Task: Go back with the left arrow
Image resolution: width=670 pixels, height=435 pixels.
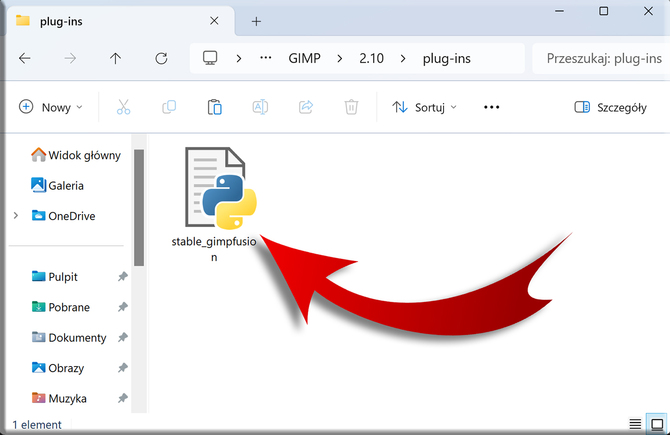Action: [x=25, y=58]
